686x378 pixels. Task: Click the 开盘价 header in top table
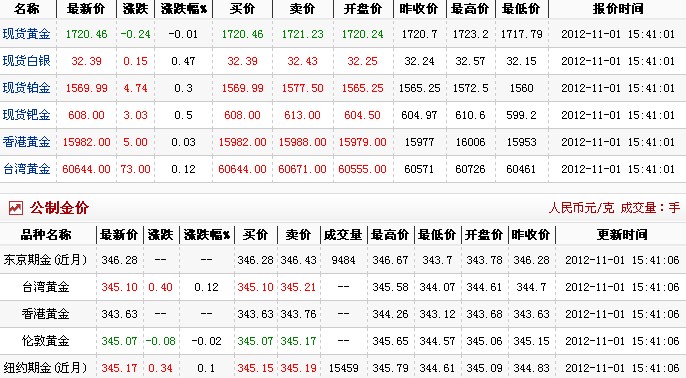[363, 8]
